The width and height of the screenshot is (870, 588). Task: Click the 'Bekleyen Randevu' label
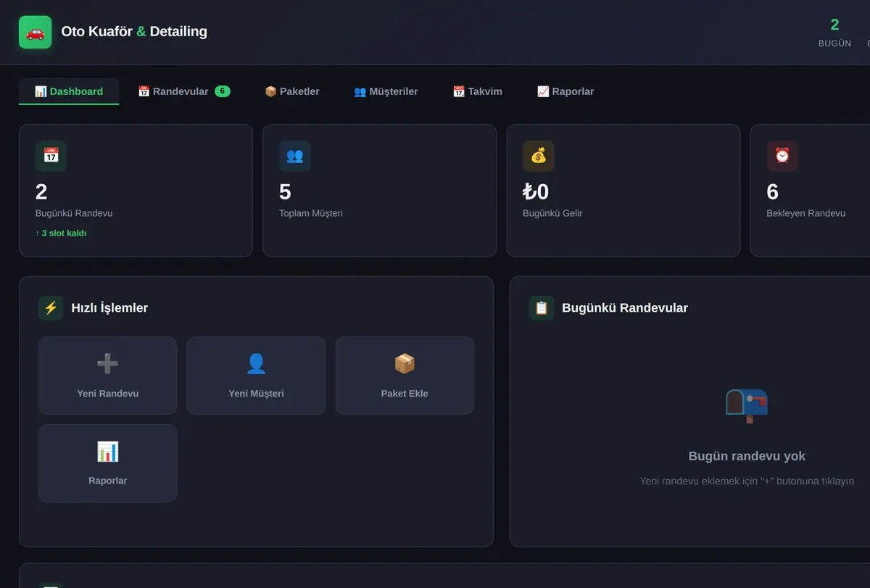pos(806,213)
